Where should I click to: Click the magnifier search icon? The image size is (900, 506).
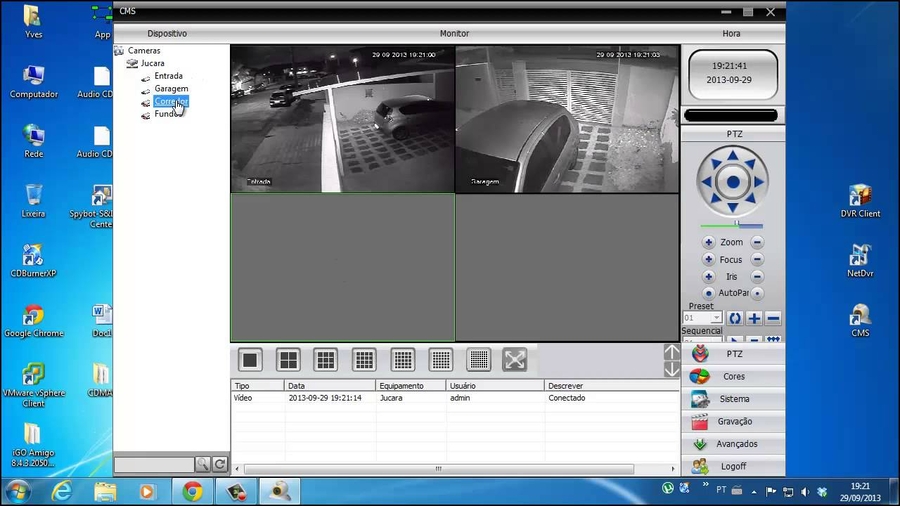pos(203,465)
